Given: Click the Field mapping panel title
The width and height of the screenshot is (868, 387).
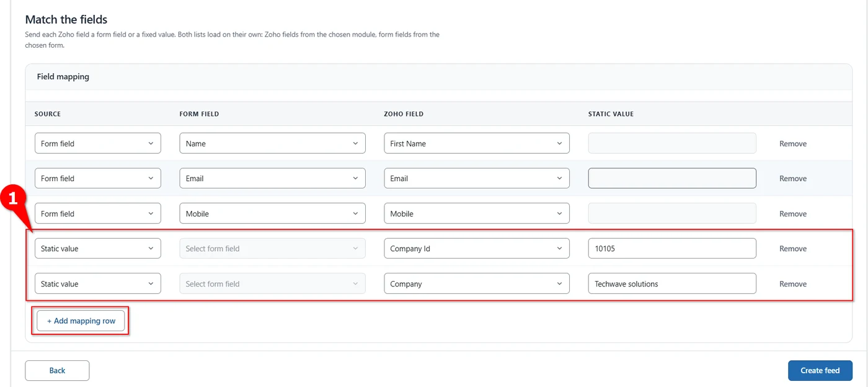Looking at the screenshot, I should [x=63, y=77].
